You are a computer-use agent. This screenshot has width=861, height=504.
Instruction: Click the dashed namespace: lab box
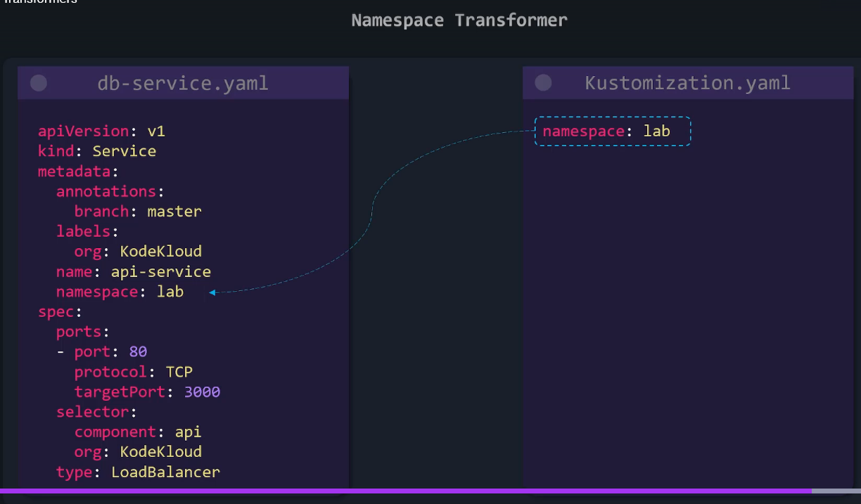[613, 131]
